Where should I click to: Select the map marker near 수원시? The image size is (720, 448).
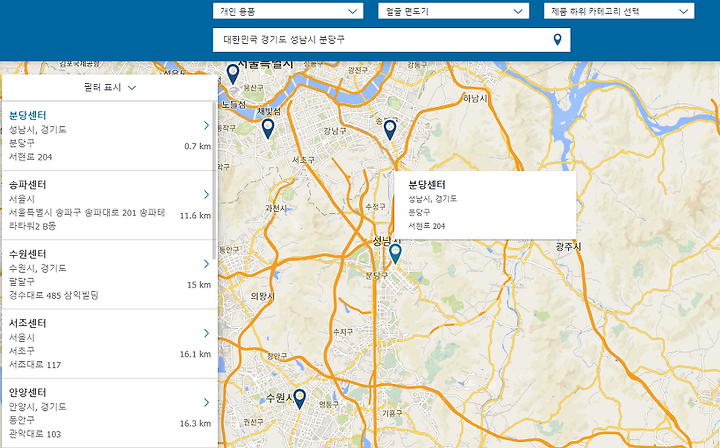tap(299, 399)
